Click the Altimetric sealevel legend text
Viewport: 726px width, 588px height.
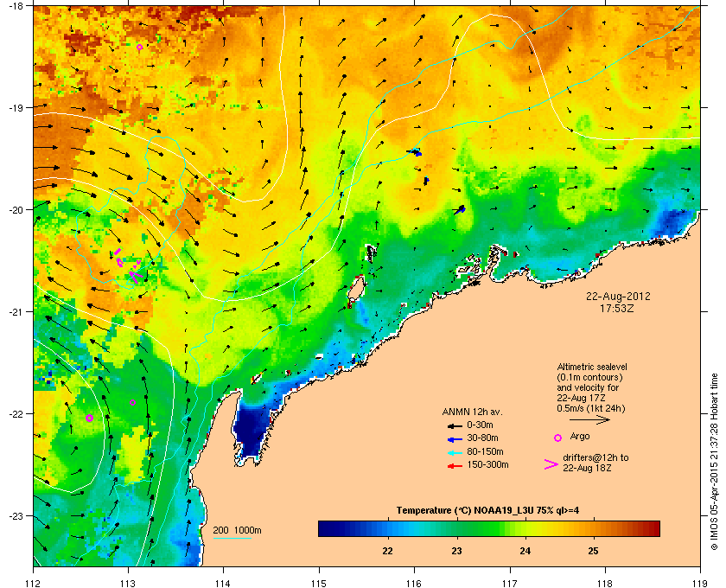tap(592, 388)
